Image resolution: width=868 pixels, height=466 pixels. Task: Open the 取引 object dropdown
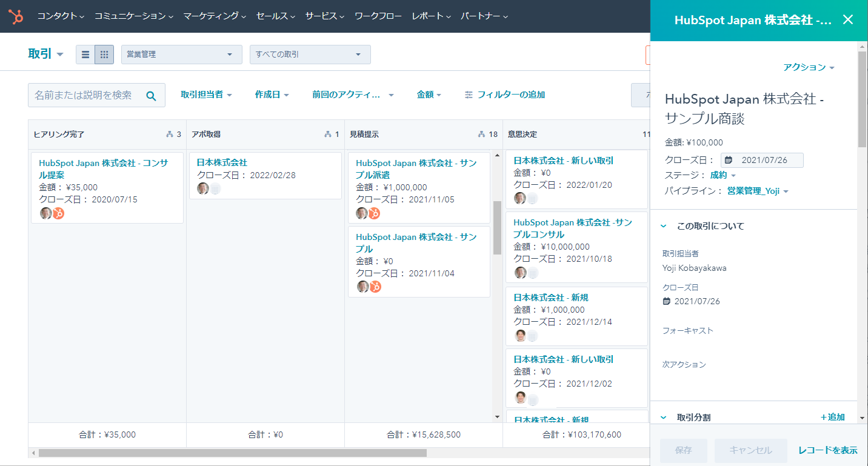click(x=46, y=54)
